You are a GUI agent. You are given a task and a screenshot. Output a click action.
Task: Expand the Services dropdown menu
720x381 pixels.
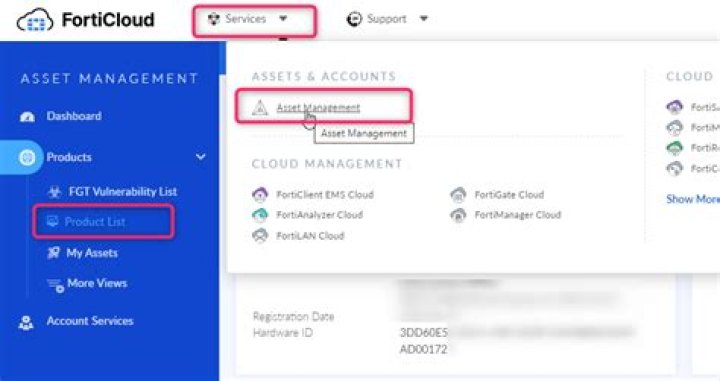pyautogui.click(x=254, y=19)
